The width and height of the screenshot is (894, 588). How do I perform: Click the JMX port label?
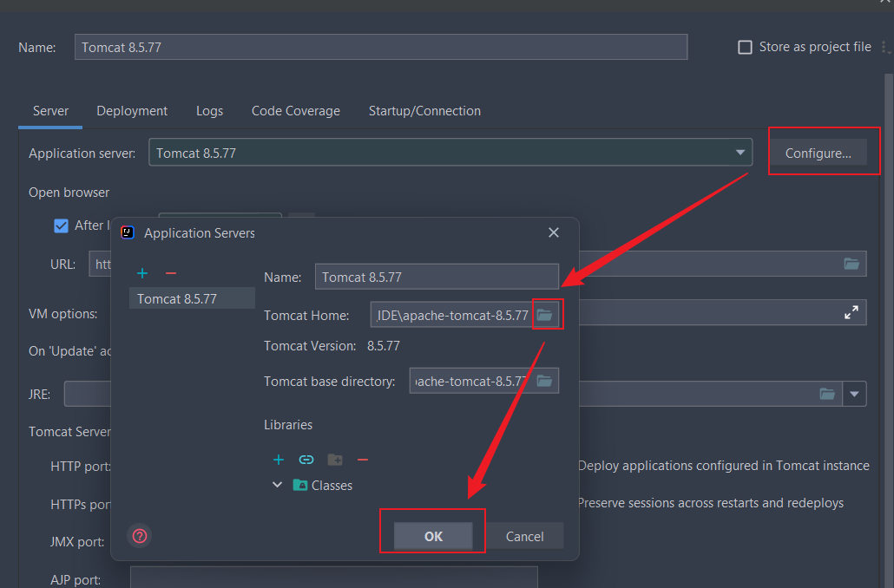(77, 541)
